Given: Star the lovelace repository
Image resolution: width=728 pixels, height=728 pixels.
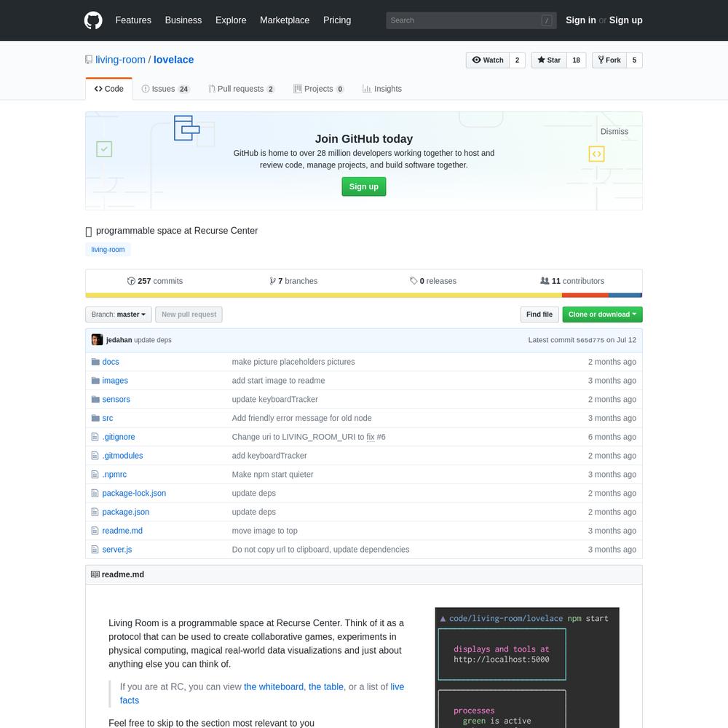Looking at the screenshot, I should pos(549,60).
